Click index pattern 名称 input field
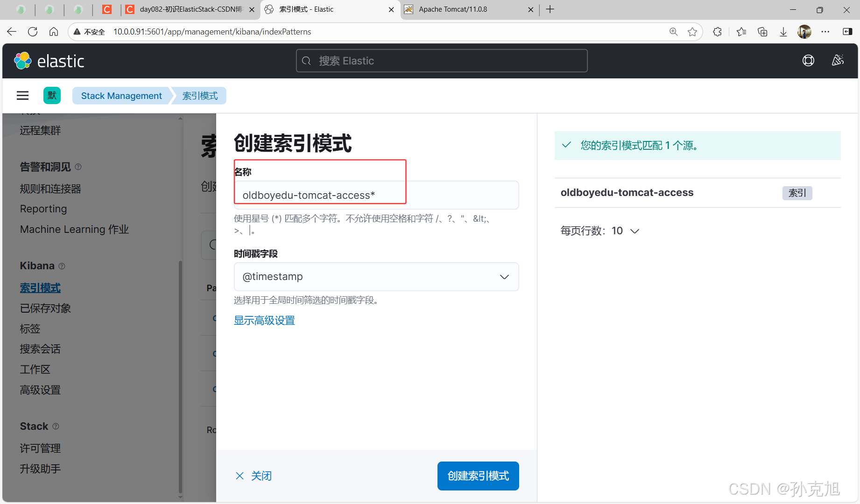 [x=376, y=195]
